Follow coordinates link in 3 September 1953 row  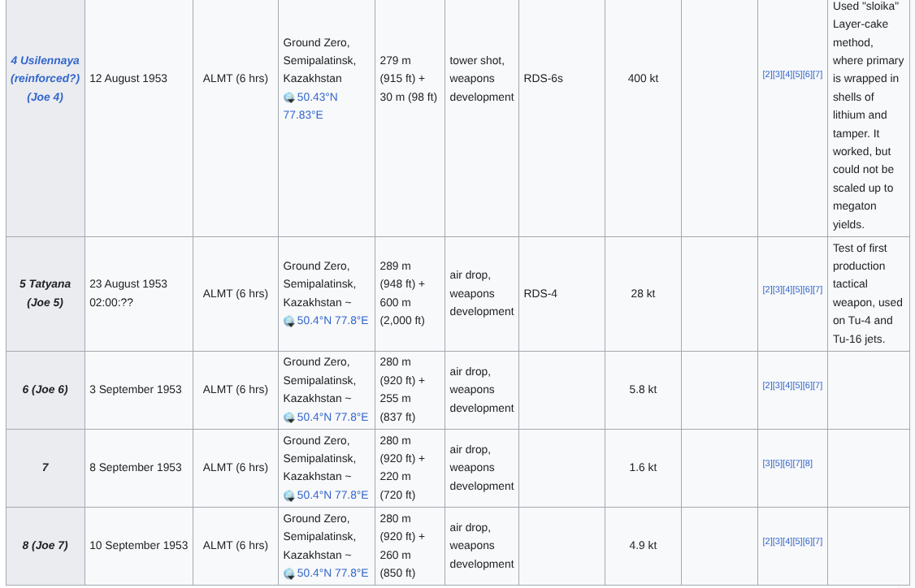[x=332, y=417]
